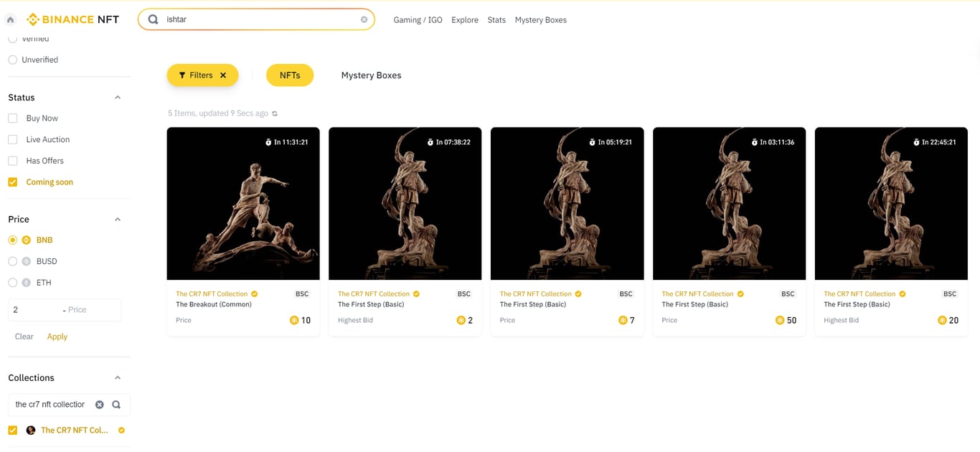
Task: Clear the search query with the X icon
Action: (364, 19)
